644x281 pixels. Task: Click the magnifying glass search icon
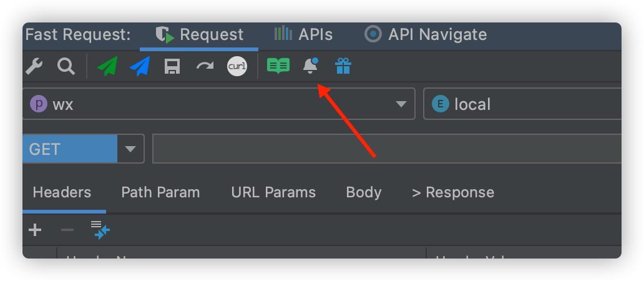66,66
